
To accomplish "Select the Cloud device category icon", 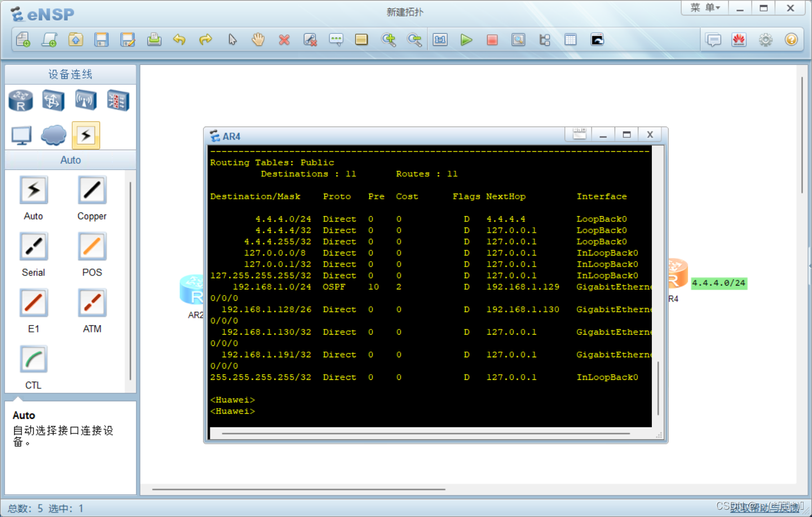I will click(54, 135).
